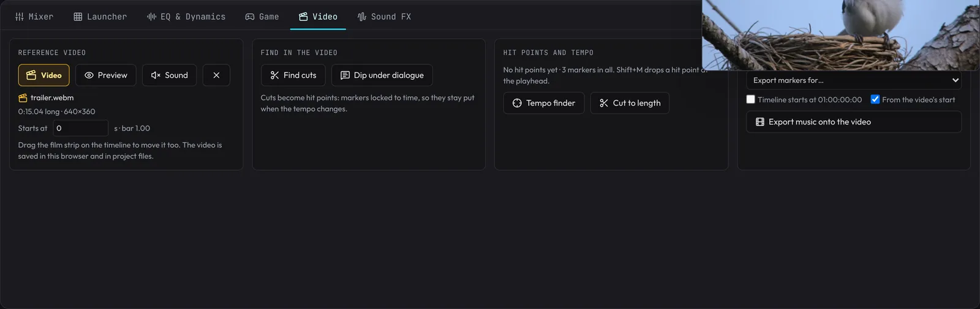Click the waveform icon of EQ & Dynamics
Image resolution: width=980 pixels, height=309 pixels.
pyautogui.click(x=151, y=17)
